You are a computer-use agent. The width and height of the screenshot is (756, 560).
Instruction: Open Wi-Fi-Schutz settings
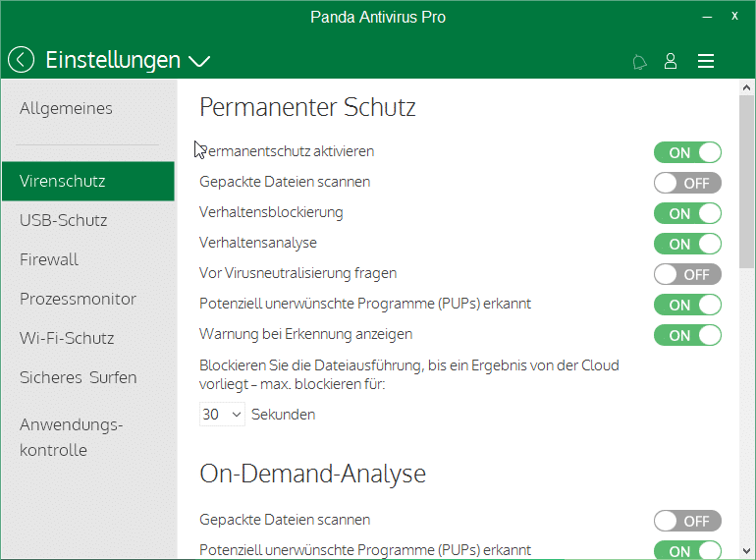[67, 338]
